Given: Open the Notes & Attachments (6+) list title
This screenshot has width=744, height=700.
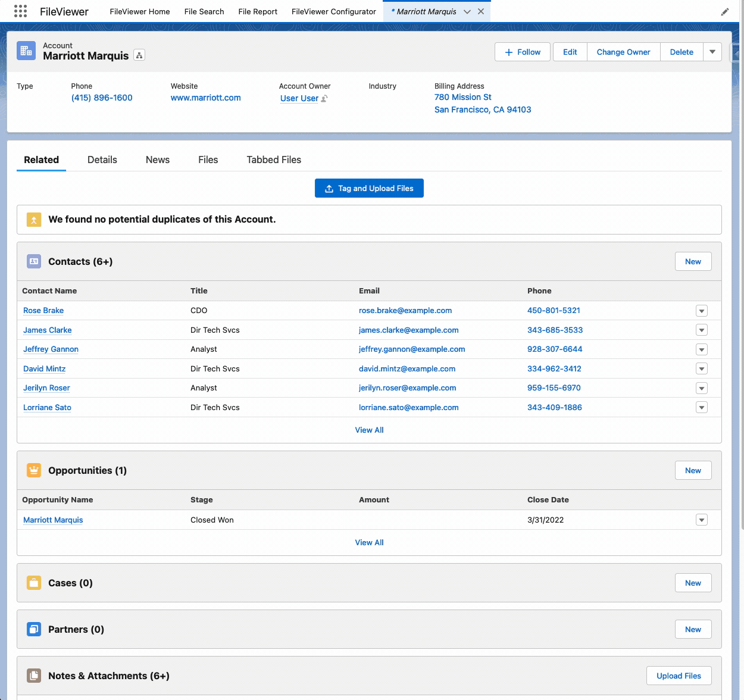Looking at the screenshot, I should (x=109, y=676).
